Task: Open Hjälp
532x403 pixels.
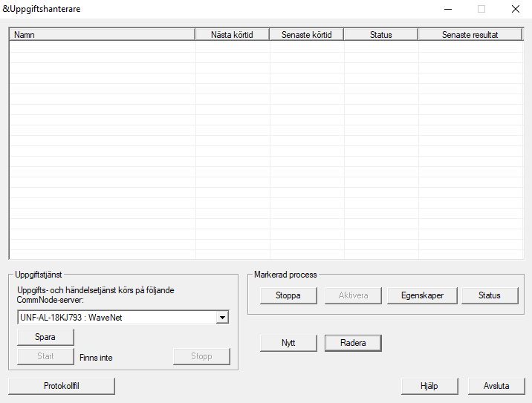Action: [x=429, y=386]
